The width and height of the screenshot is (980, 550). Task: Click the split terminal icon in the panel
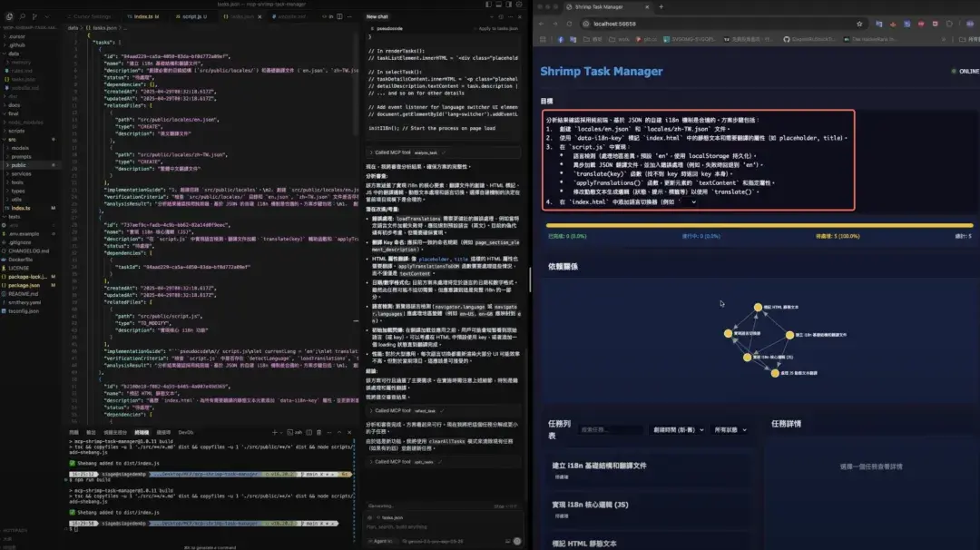click(x=308, y=431)
